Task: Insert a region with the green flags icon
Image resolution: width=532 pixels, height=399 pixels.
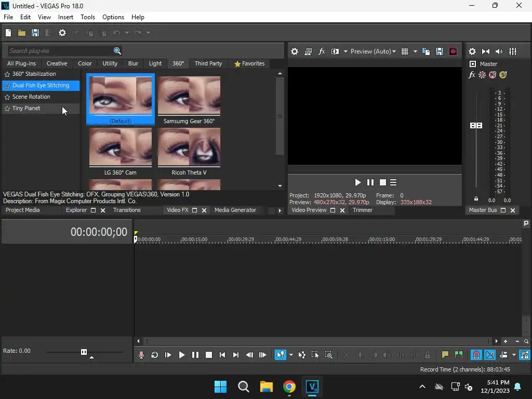Action: tap(459, 355)
